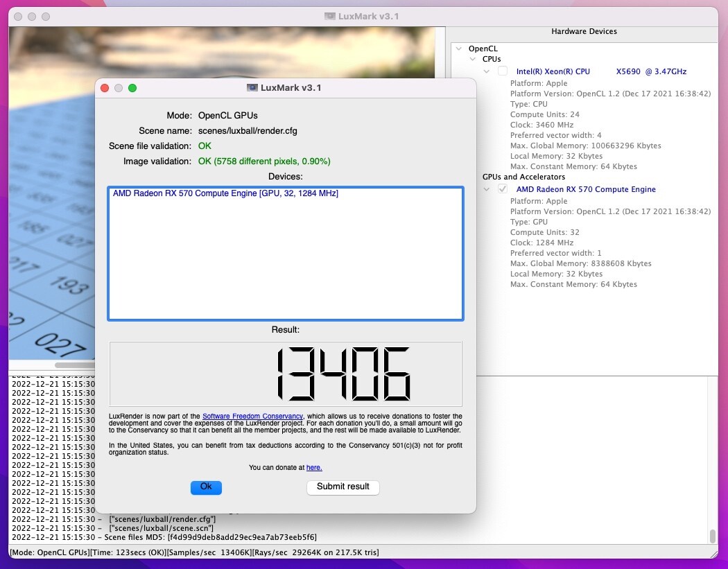Collapse the AMD Radeon RX 570 details

coord(486,189)
